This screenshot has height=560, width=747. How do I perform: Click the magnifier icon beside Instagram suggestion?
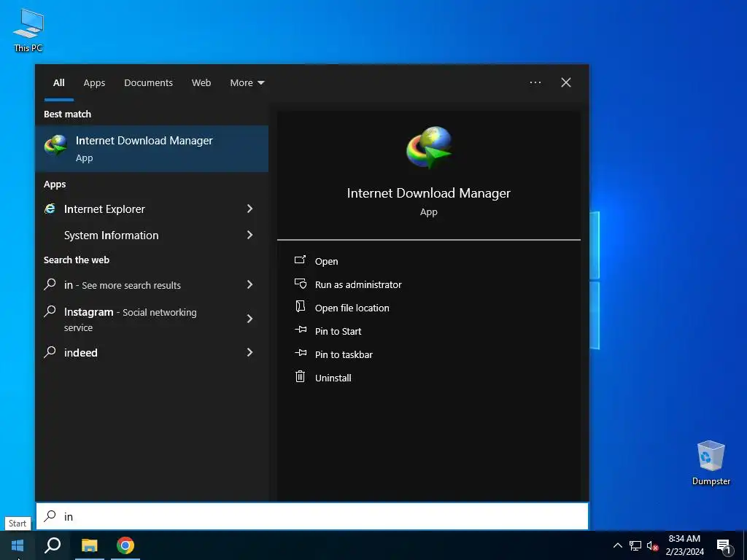point(50,311)
